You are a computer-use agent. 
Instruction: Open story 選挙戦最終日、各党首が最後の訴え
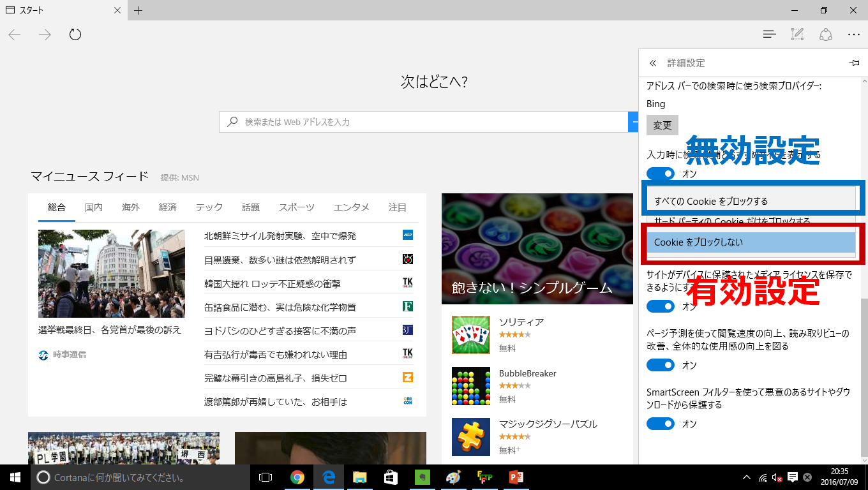coord(110,330)
